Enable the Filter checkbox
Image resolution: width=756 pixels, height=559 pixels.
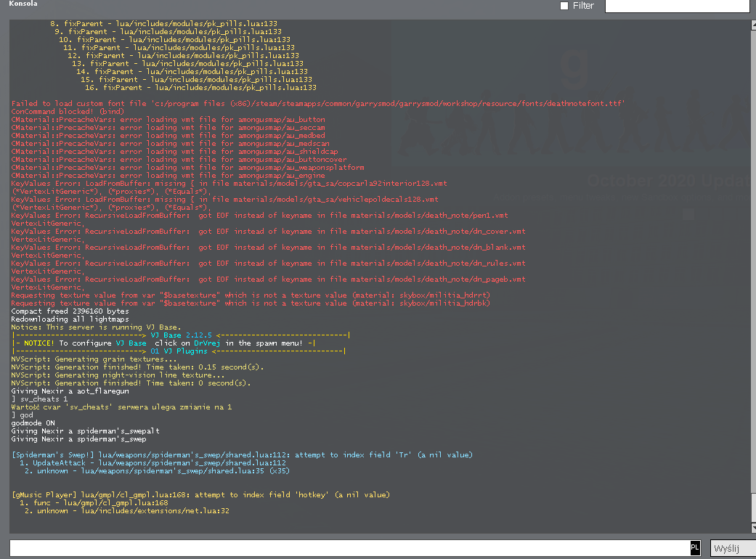pyautogui.click(x=564, y=6)
